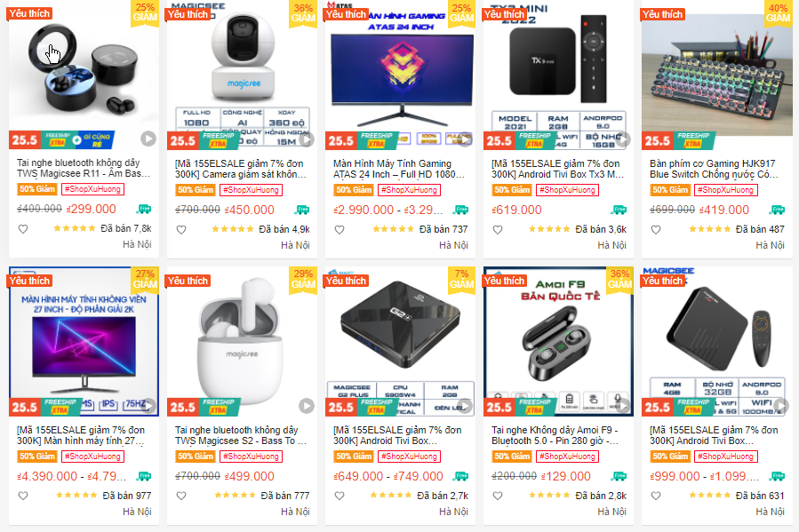Play video on Magicsee R11 earbuds thumbnail
Viewport: 799px width, 532px height.
click(x=148, y=139)
